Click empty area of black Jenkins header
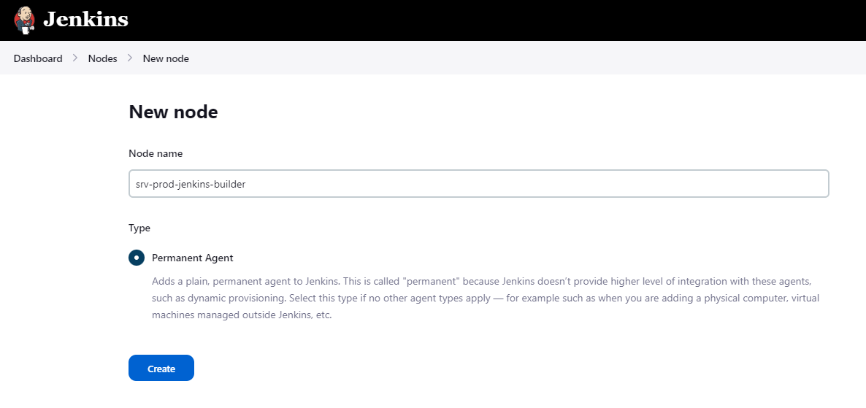Screen dimensions: 866x408 tap(500, 19)
